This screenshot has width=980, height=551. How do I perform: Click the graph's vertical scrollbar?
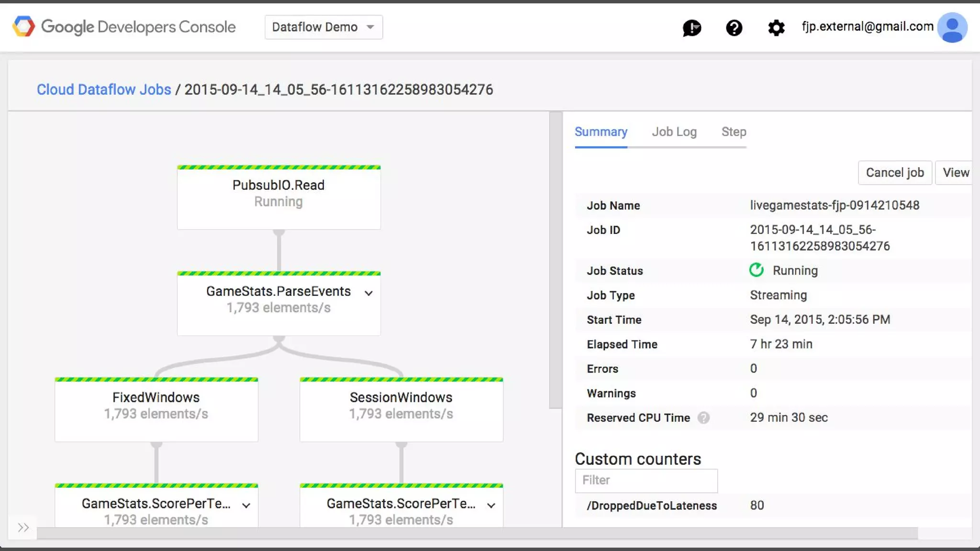(556, 260)
